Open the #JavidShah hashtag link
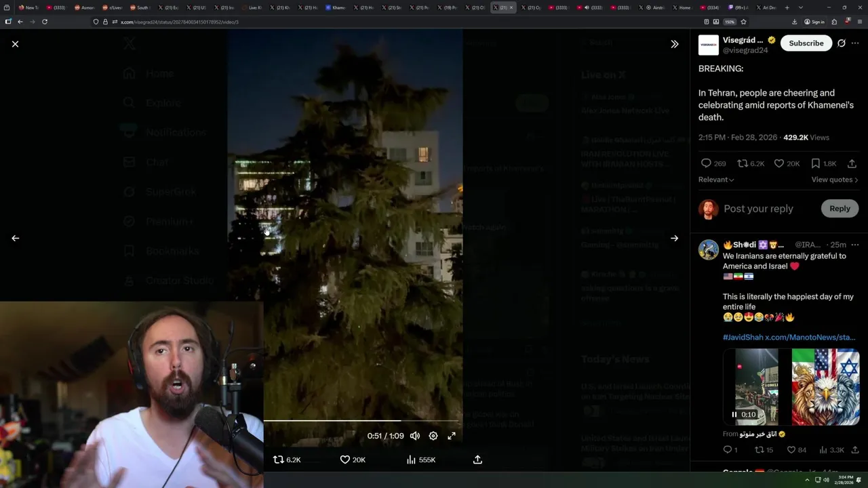This screenshot has width=868, height=488. click(x=743, y=337)
